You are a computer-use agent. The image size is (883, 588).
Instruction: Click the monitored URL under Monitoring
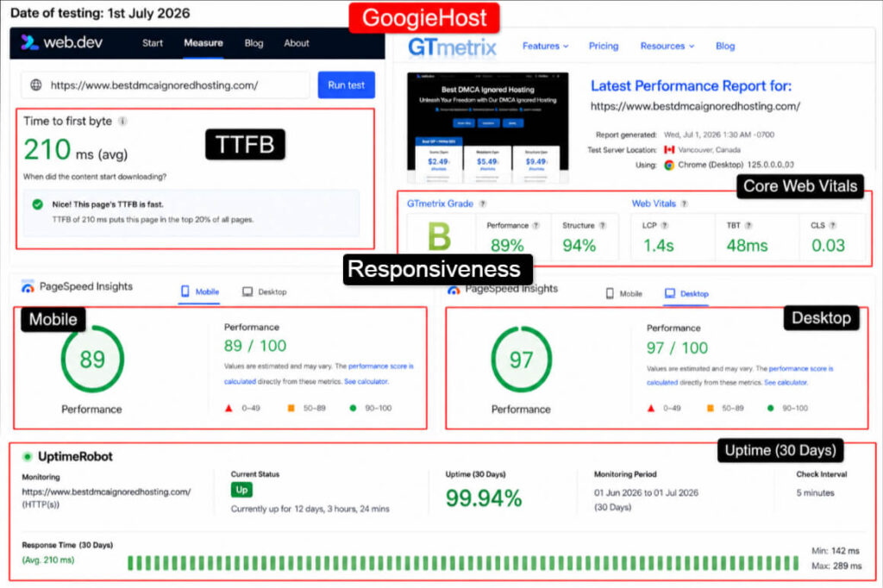106,491
